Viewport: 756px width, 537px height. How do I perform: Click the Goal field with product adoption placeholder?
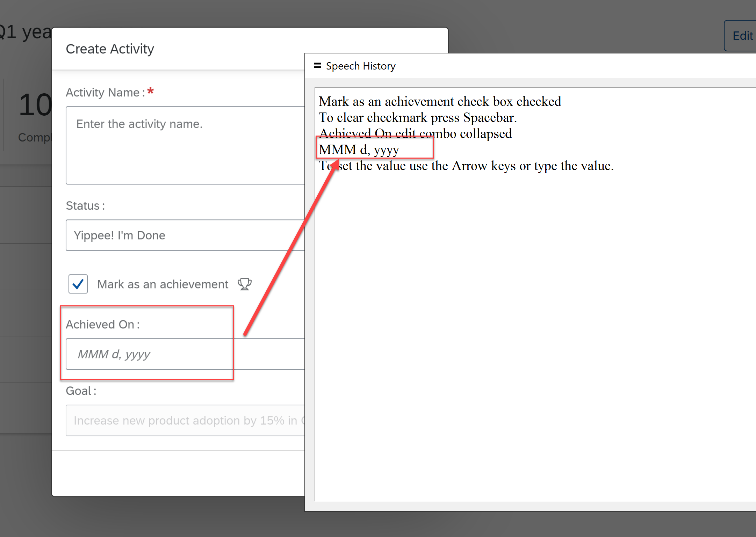coord(182,420)
